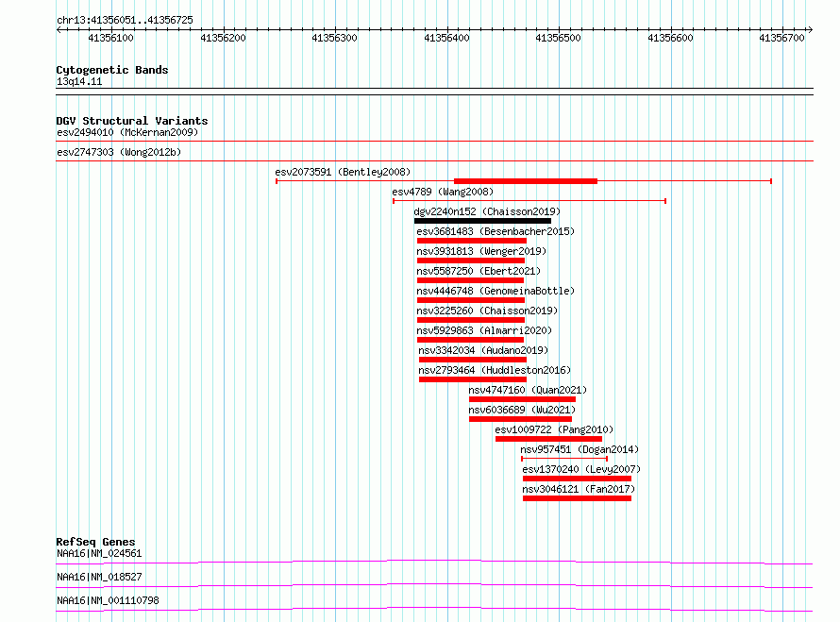Open nsv3225260 (Chaisson2019) variant label
The height and width of the screenshot is (622, 840).
487,311
